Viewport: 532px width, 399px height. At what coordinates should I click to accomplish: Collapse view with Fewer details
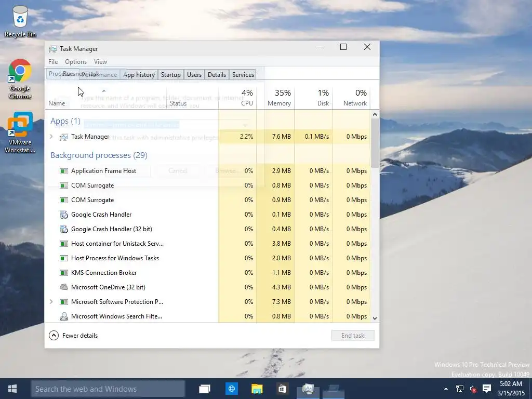click(x=73, y=336)
